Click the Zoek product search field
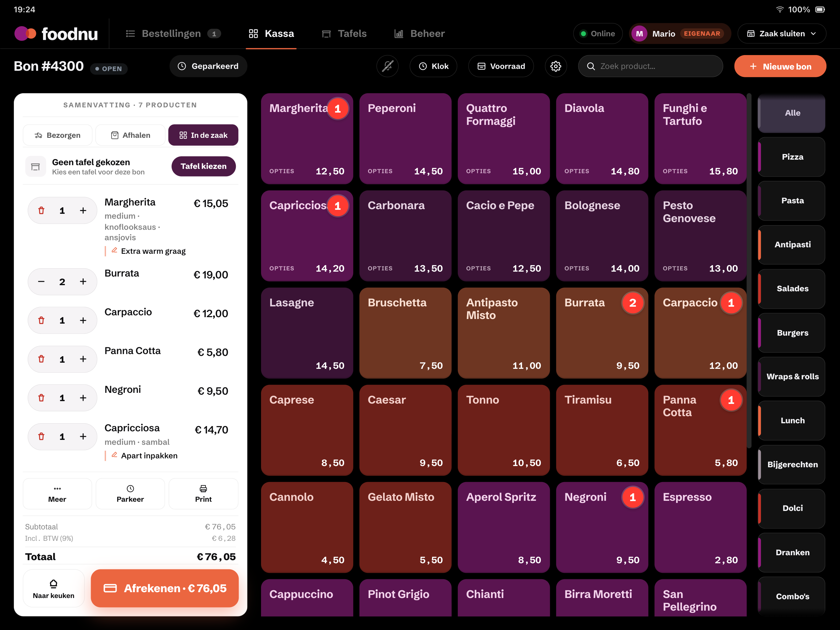The image size is (840, 630). (x=650, y=66)
